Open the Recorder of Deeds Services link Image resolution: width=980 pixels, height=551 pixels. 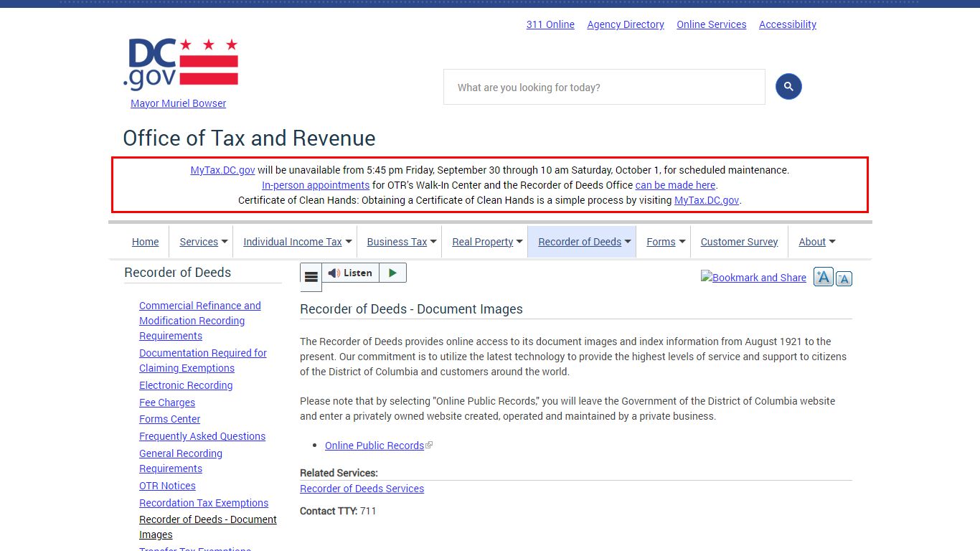coord(362,489)
